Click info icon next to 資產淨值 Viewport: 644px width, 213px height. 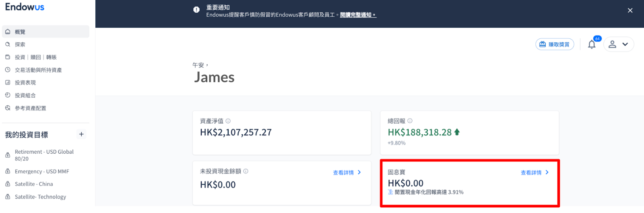point(228,121)
